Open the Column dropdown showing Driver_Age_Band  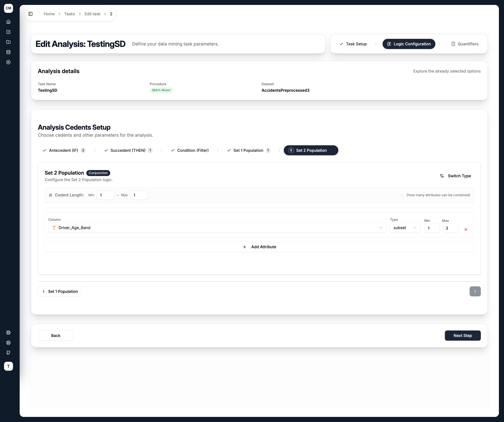[217, 228]
